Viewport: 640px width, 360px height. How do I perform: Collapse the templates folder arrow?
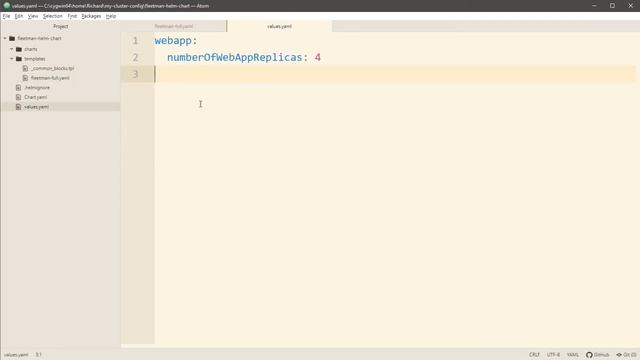12,59
